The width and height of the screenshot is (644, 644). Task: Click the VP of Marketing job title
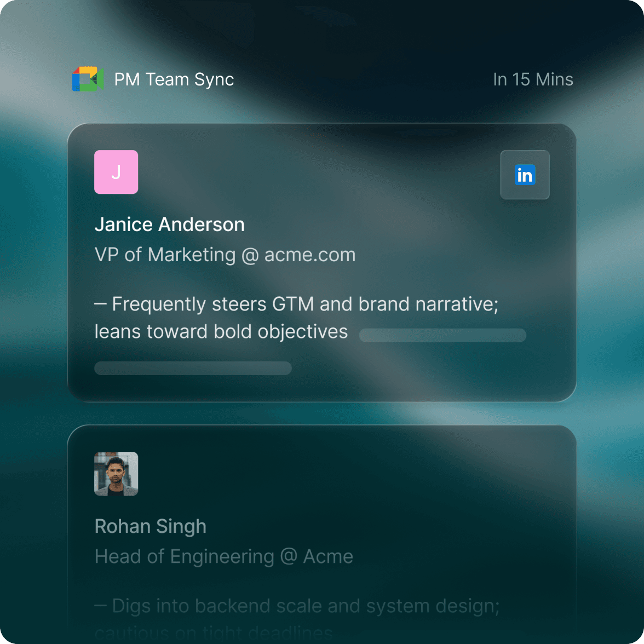pos(165,255)
